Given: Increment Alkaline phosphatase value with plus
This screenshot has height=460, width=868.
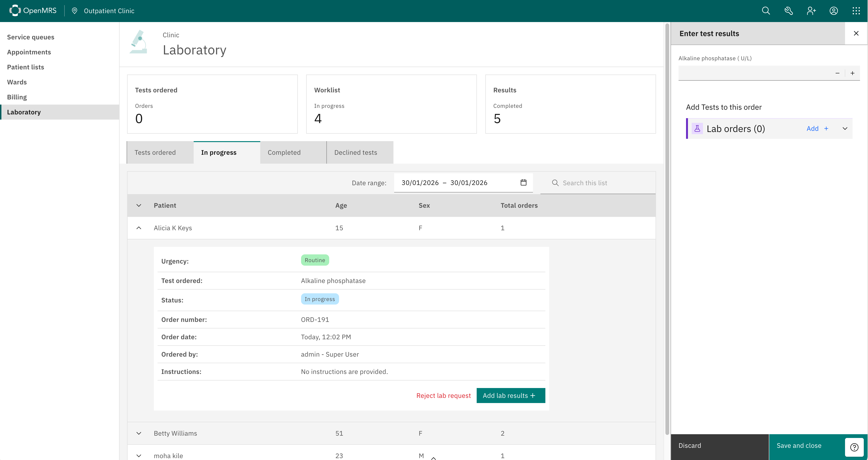Looking at the screenshot, I should tap(853, 73).
